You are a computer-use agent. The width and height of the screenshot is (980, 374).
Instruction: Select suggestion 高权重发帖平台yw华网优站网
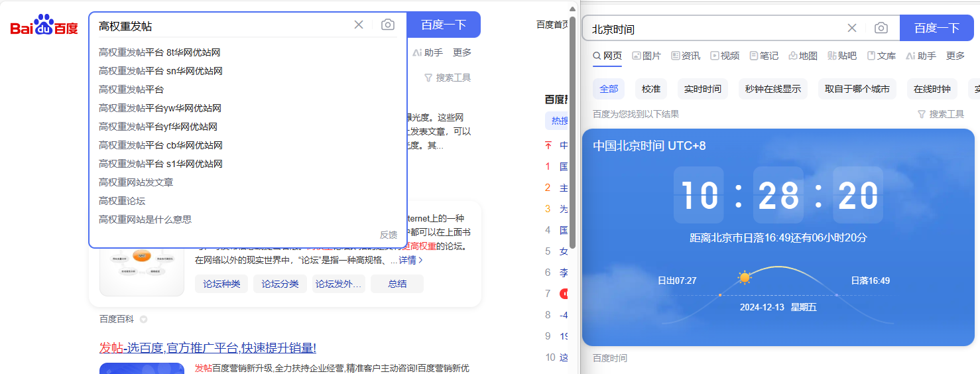point(160,108)
